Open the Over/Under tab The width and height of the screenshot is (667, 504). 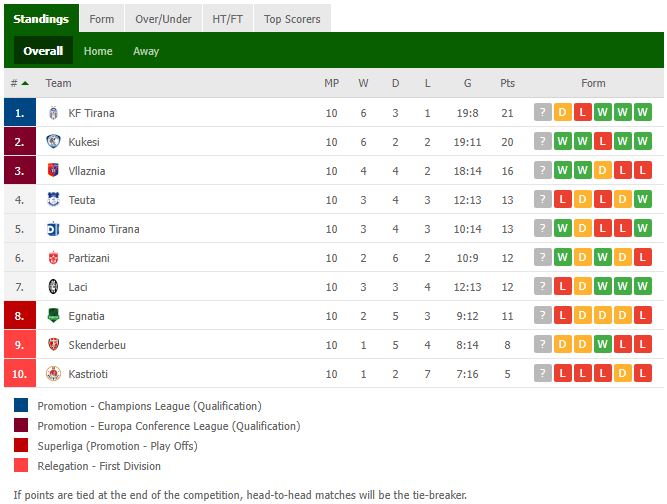[x=162, y=19]
